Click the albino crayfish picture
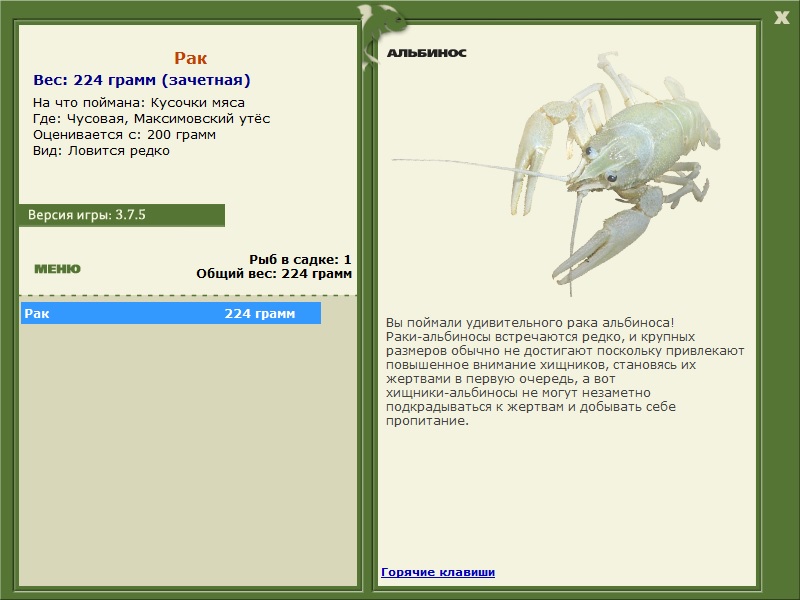Viewport: 800px width, 600px height. [556, 173]
